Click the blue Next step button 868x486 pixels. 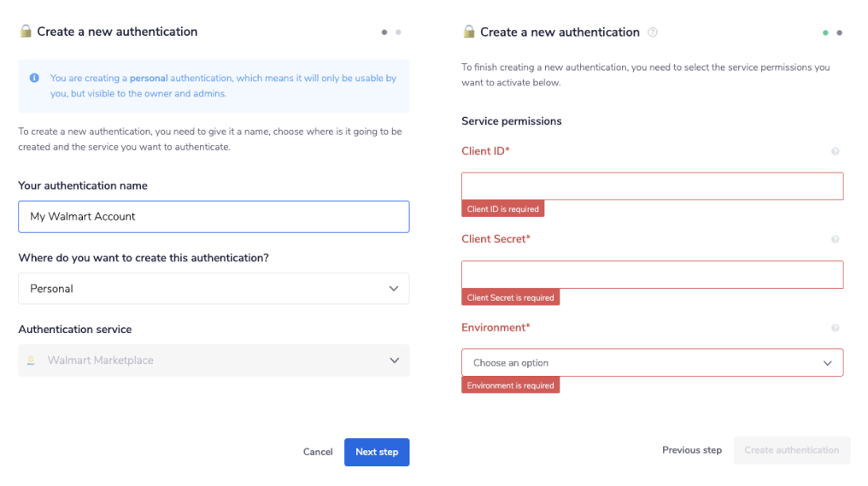(x=377, y=452)
